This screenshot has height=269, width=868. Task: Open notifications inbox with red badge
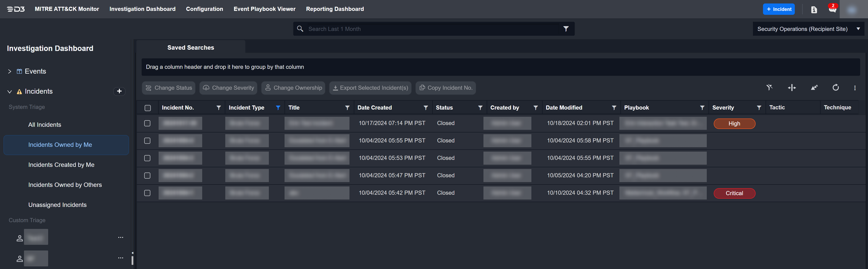pos(832,9)
